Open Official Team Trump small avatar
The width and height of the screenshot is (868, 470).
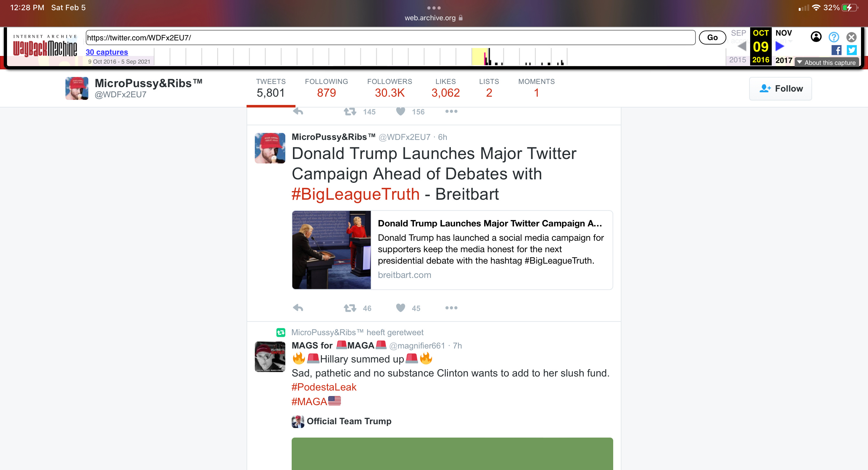pyautogui.click(x=298, y=421)
